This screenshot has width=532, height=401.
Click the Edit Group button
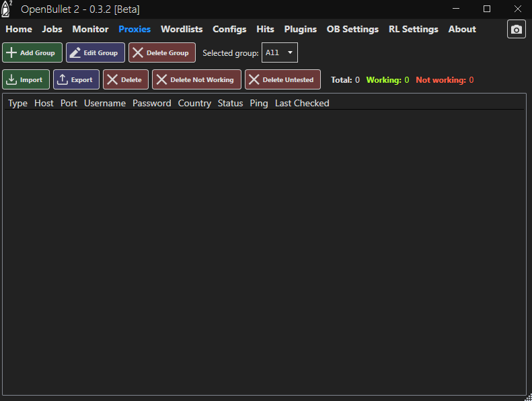96,52
